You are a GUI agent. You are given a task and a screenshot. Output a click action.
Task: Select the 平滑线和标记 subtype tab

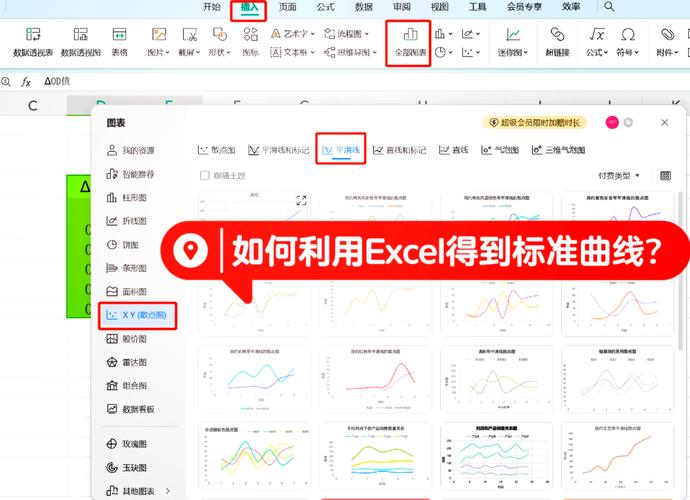click(x=279, y=150)
